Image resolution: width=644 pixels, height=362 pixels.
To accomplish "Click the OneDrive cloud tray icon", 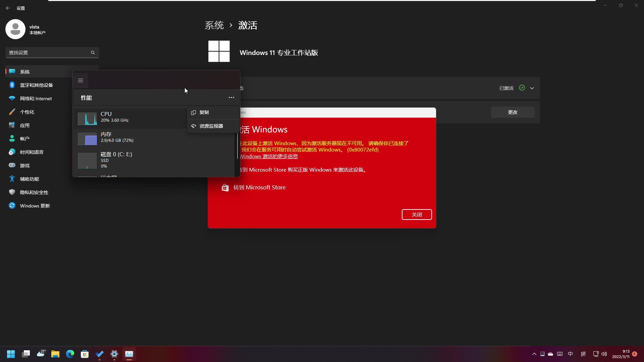I will click(550, 354).
